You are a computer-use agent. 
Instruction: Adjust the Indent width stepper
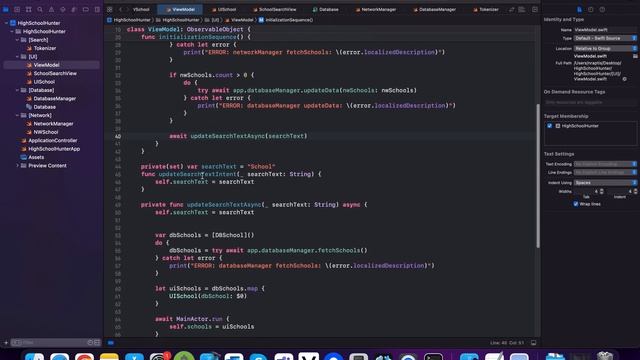pyautogui.click(x=635, y=191)
